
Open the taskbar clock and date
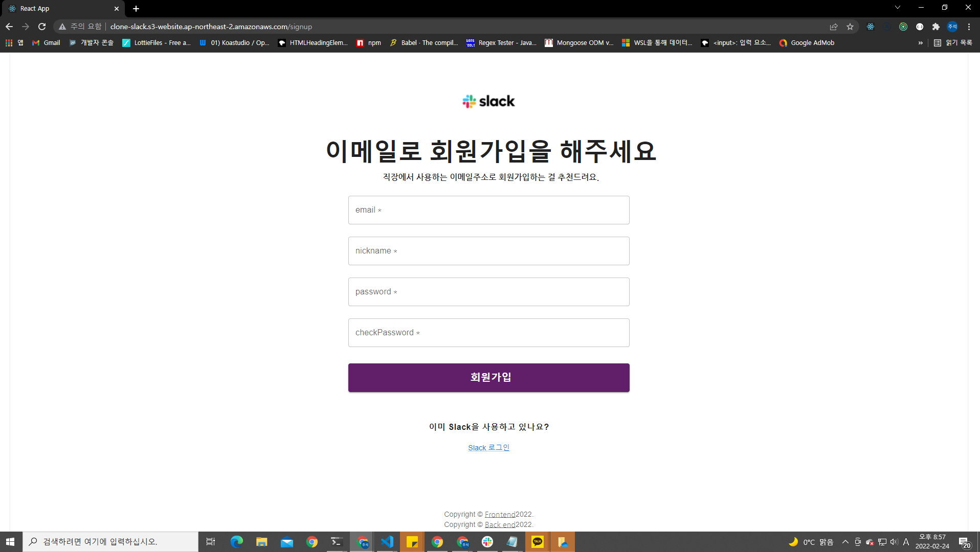(x=932, y=542)
